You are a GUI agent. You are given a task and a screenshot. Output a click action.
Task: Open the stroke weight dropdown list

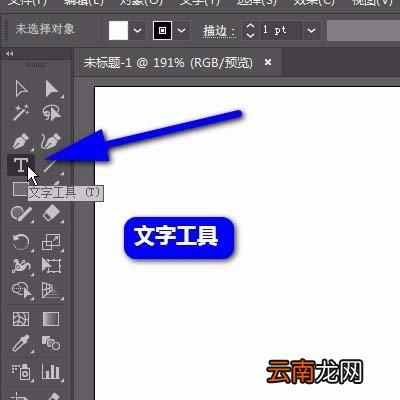(312, 31)
